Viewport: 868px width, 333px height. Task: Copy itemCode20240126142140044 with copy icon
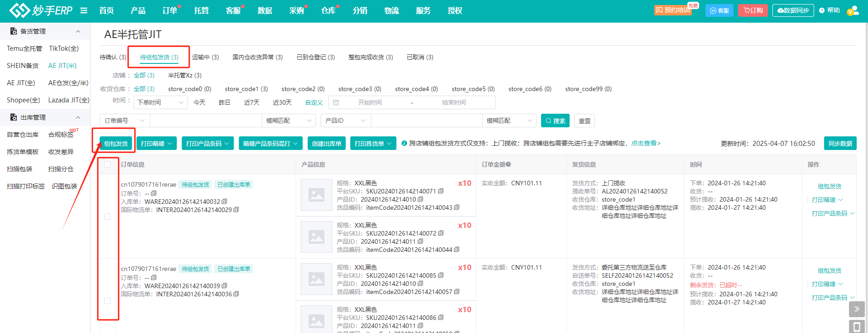tap(456, 250)
